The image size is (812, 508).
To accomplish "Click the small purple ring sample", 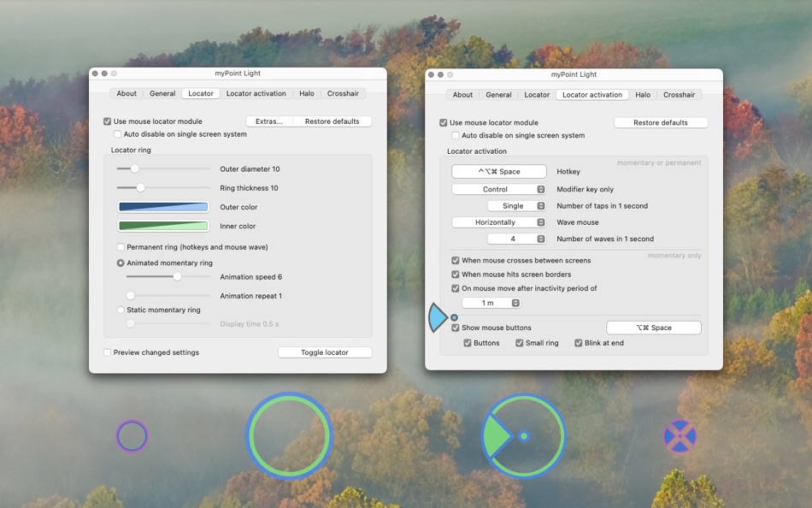I will [x=132, y=436].
